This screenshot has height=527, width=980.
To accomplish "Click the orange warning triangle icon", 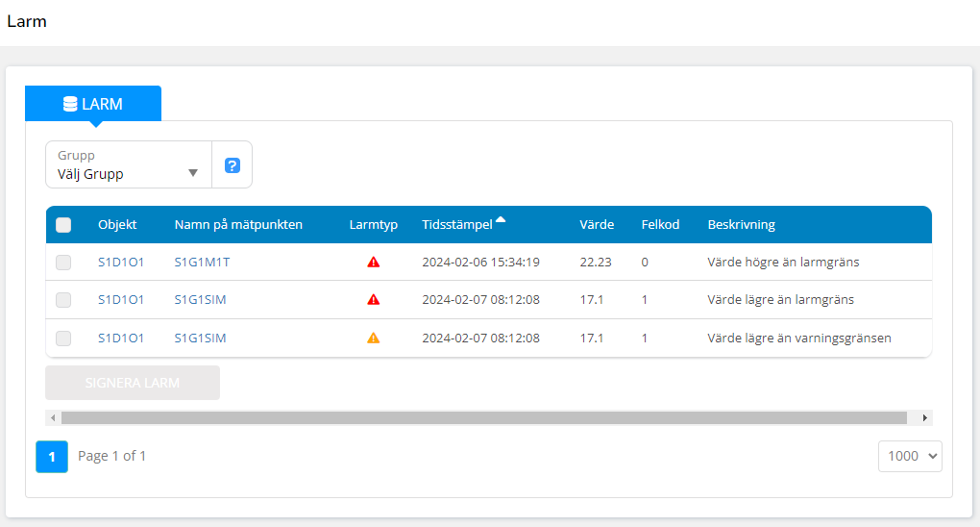I will [374, 339].
